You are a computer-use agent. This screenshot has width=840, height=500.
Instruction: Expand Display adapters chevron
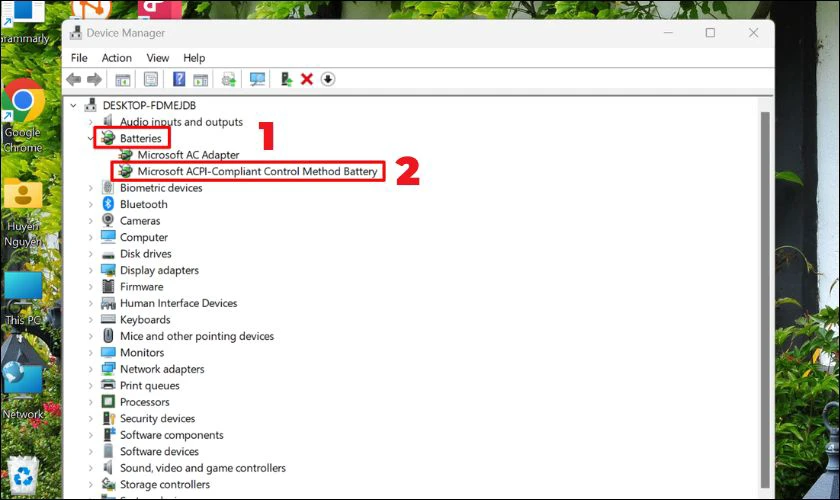[x=91, y=271]
